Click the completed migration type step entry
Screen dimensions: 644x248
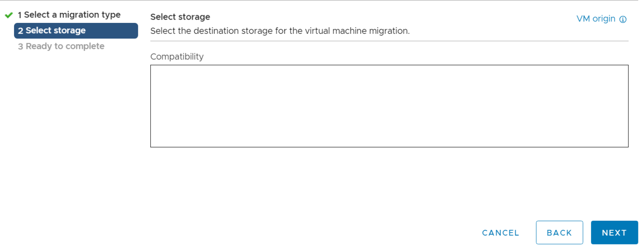tap(68, 14)
